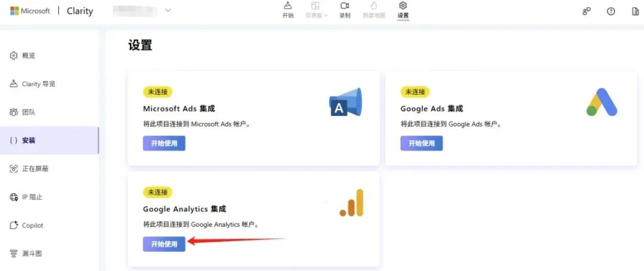Screen dimensions: 644x271
Task: Switch to the 热度地图 heatmaps tab
Action: pos(374,10)
